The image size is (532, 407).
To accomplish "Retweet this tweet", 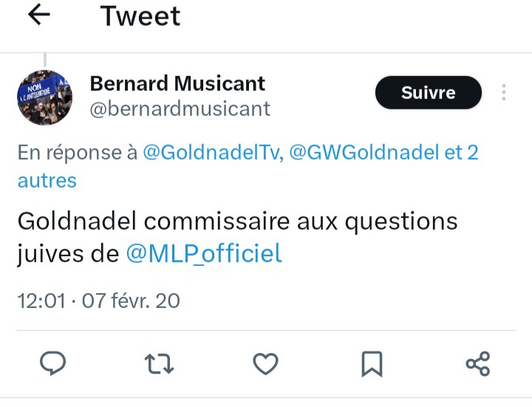I will pos(159,363).
